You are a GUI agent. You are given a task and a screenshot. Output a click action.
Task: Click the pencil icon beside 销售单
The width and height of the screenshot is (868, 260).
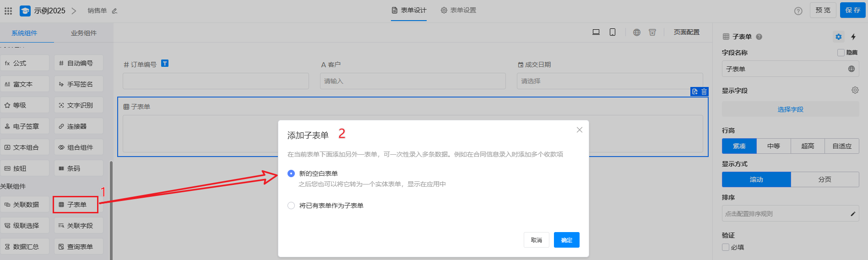(114, 11)
